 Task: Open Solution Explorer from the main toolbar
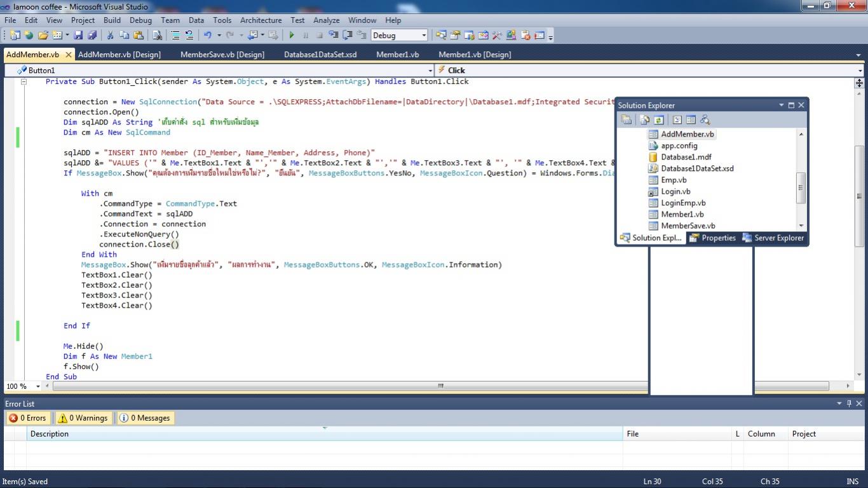click(440, 36)
